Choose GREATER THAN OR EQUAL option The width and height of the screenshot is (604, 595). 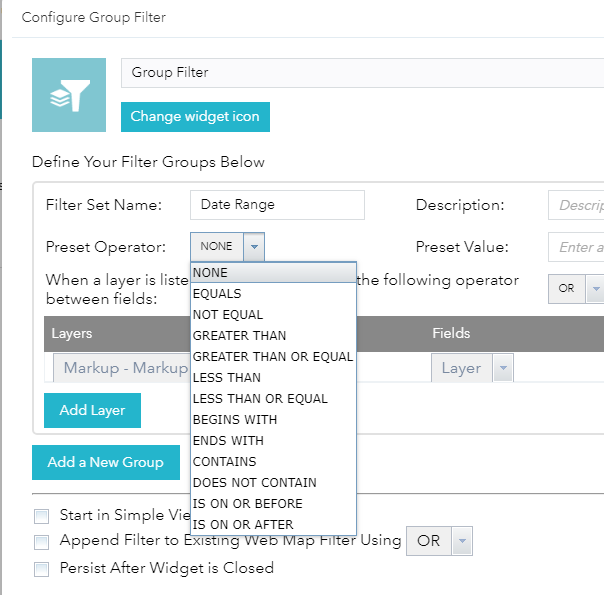click(x=272, y=357)
